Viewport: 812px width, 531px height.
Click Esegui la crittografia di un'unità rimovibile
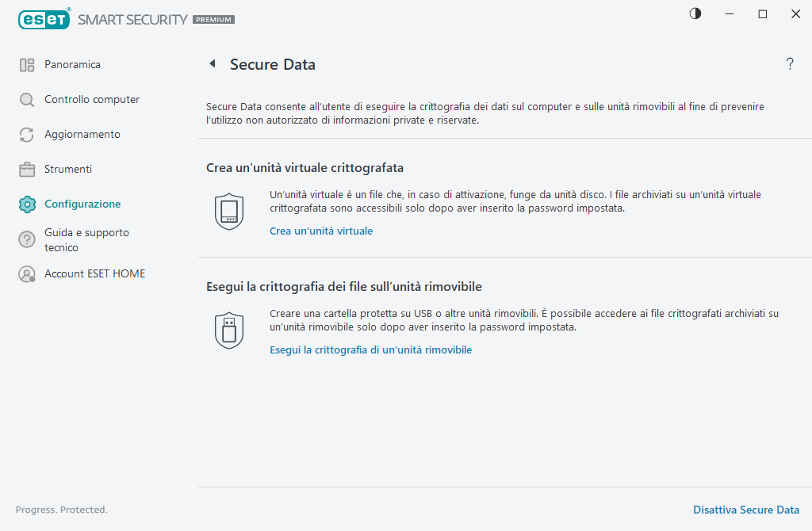click(370, 349)
